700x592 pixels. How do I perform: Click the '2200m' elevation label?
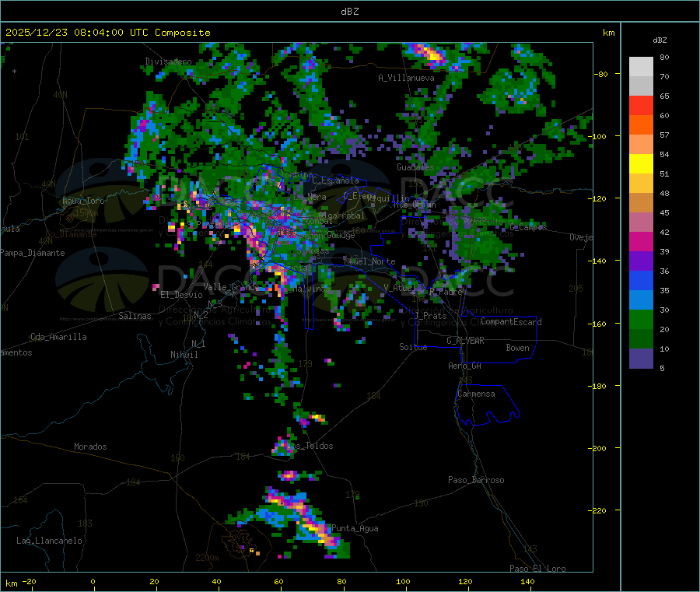coord(207,558)
